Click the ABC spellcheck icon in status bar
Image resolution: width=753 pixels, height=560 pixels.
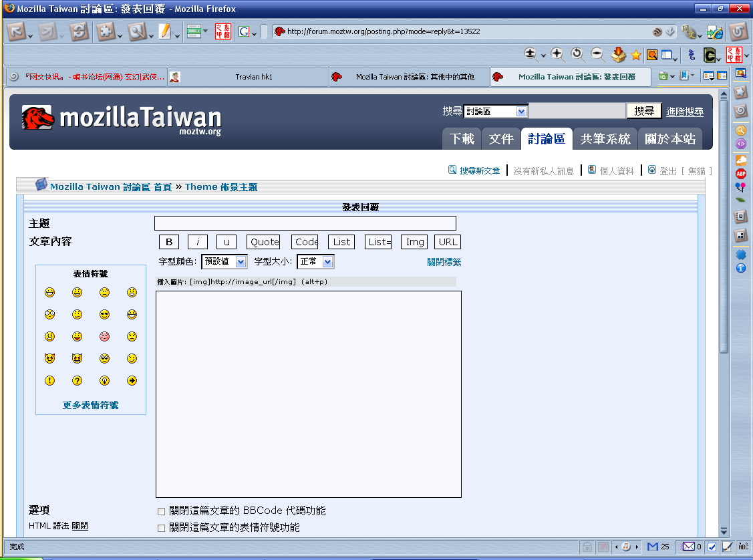pyautogui.click(x=744, y=547)
